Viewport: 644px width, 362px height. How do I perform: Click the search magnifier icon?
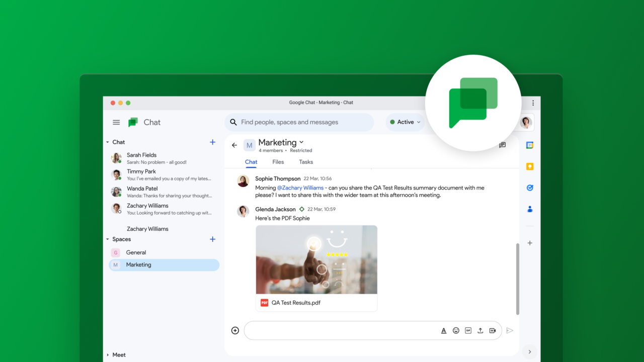[x=233, y=122]
